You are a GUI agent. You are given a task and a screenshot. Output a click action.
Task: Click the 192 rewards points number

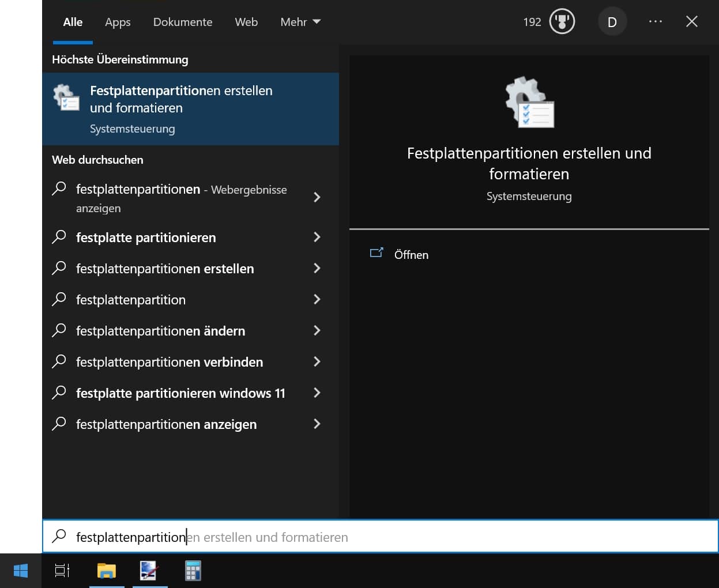click(532, 22)
